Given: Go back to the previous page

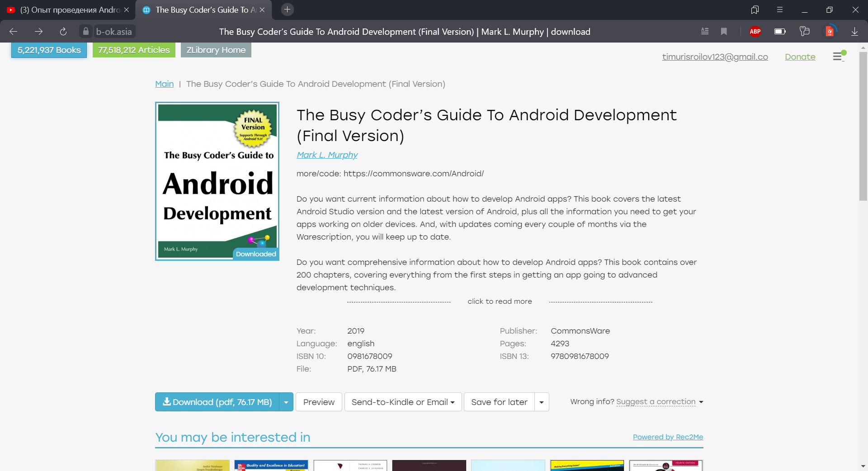Looking at the screenshot, I should pyautogui.click(x=14, y=32).
